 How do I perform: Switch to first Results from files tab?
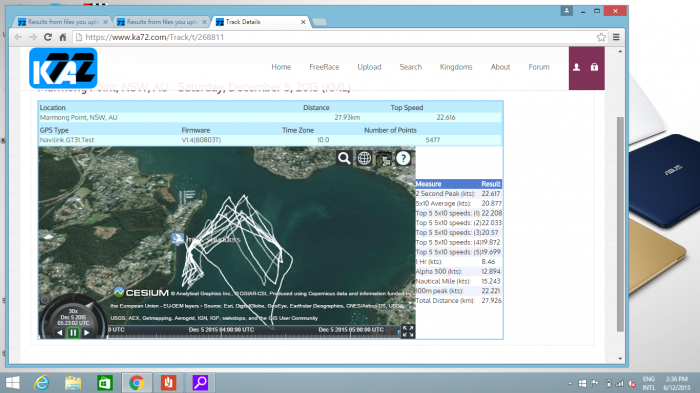point(62,21)
